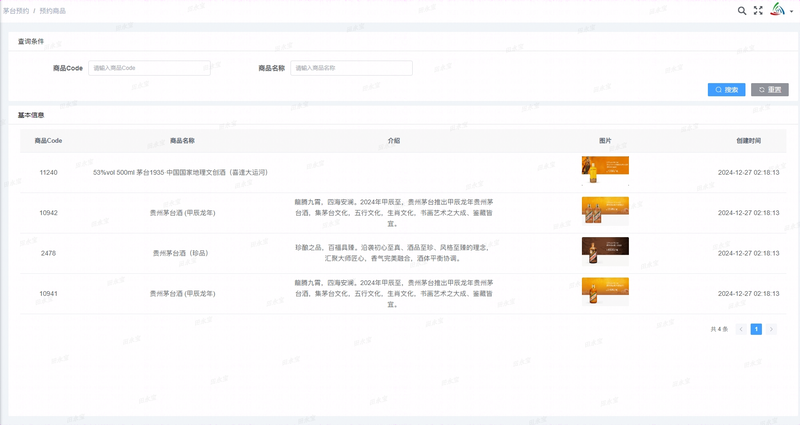Screen dimensions: 800x425
Task: Open product image thumbnail for 10942
Action: 605,211
